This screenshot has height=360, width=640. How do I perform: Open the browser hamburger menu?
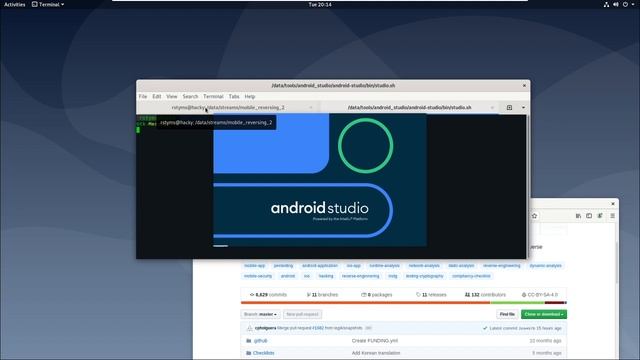pos(612,216)
